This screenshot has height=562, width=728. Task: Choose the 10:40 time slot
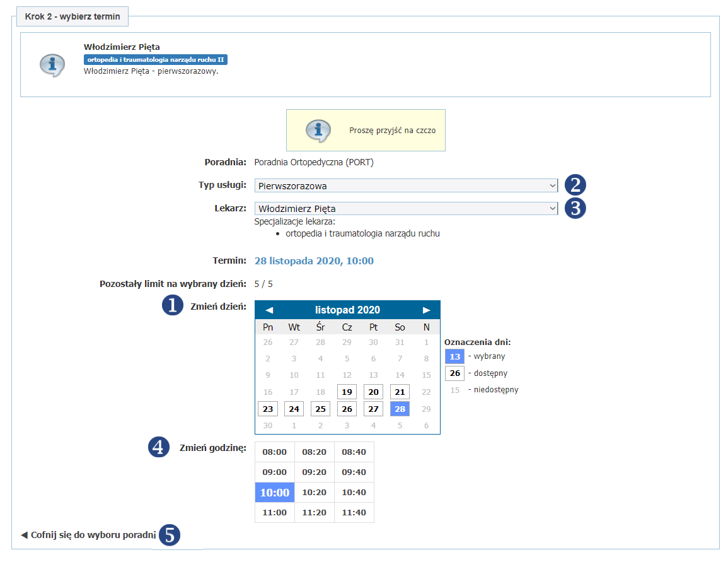click(x=354, y=493)
